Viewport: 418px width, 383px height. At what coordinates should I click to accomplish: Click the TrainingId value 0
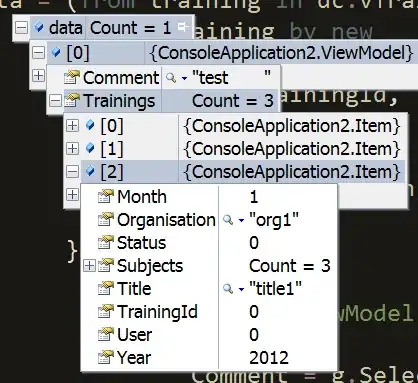pos(254,312)
